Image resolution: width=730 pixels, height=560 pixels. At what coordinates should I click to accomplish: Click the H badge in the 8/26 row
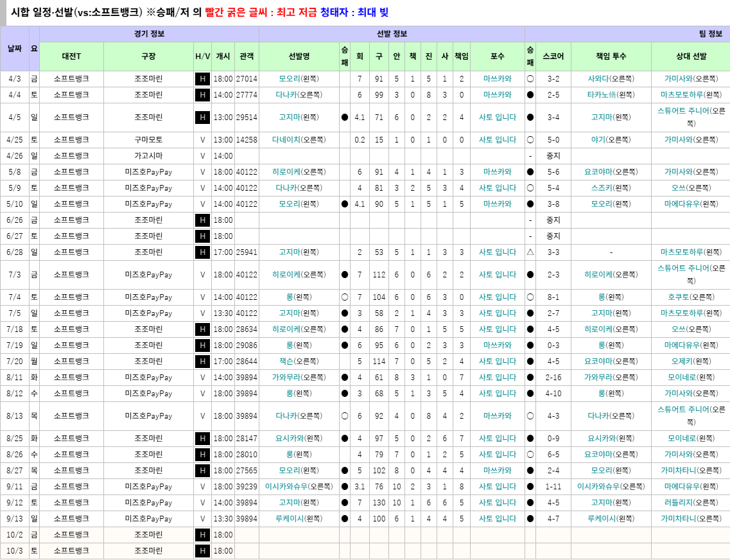coord(202,454)
